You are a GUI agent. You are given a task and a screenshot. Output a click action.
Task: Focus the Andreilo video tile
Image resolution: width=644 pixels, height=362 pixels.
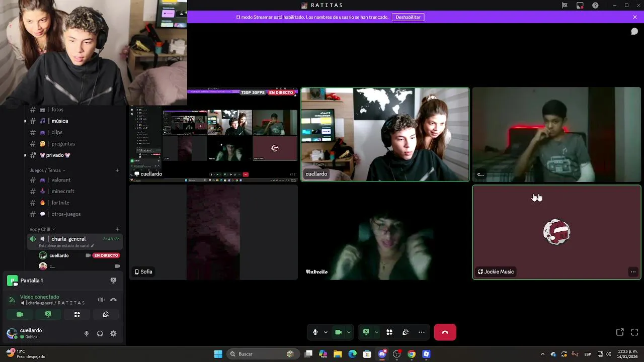tap(385, 232)
